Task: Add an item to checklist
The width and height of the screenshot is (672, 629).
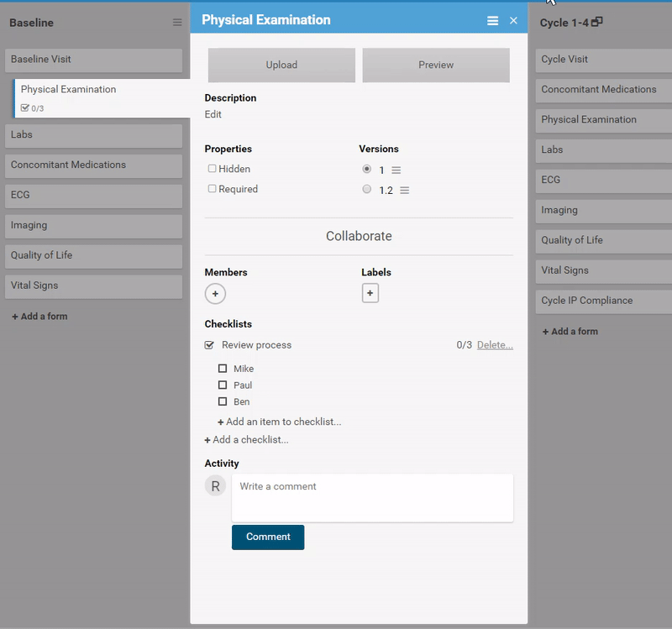Action: 280,422
